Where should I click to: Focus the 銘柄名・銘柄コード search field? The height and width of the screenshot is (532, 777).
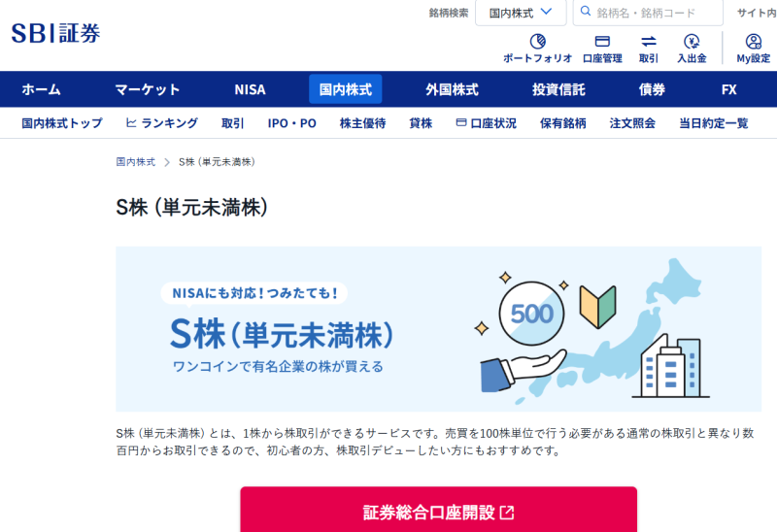[x=648, y=13]
